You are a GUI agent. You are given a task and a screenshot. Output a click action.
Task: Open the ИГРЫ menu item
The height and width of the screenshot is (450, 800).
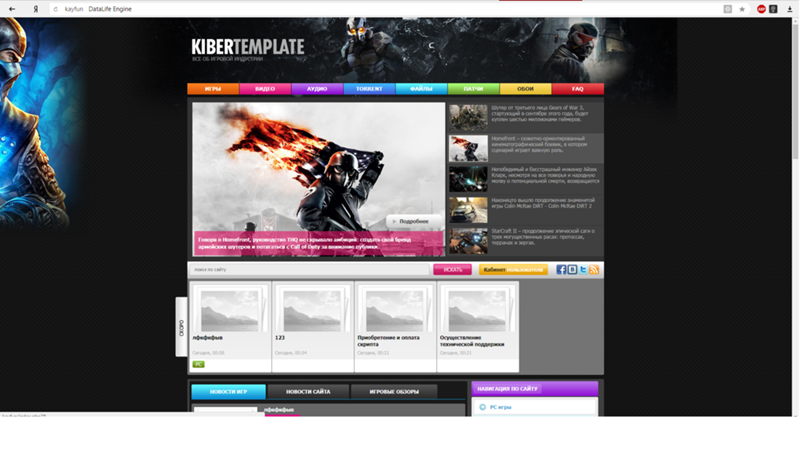tap(213, 89)
